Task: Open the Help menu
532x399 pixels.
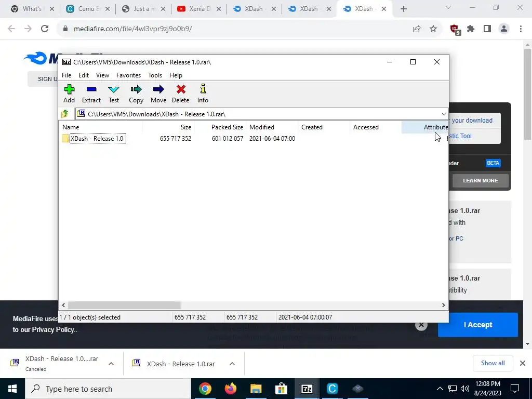Action: click(176, 75)
